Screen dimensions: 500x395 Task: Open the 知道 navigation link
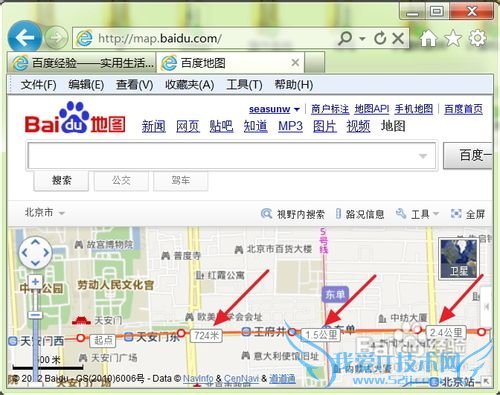(x=255, y=126)
